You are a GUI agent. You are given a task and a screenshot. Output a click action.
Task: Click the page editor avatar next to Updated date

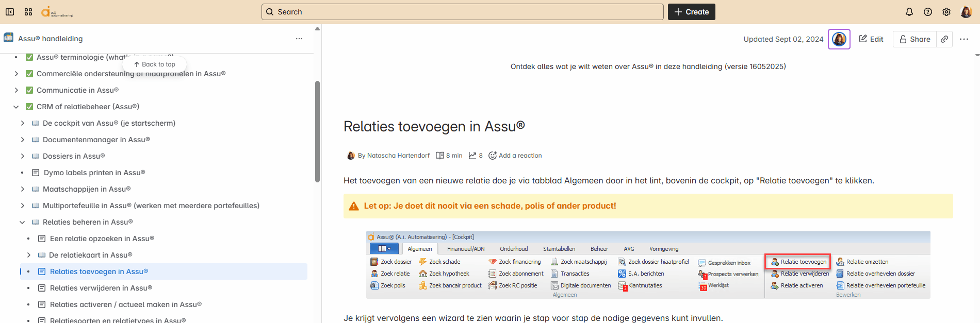(839, 39)
